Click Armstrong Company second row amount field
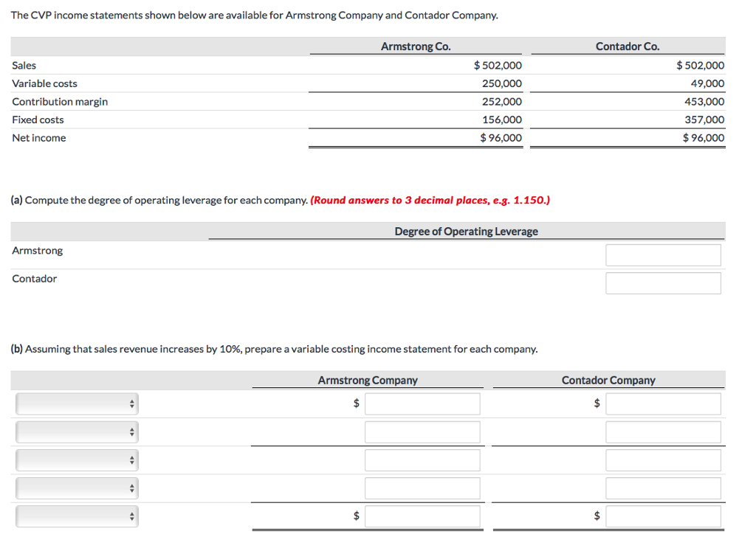 (x=422, y=432)
